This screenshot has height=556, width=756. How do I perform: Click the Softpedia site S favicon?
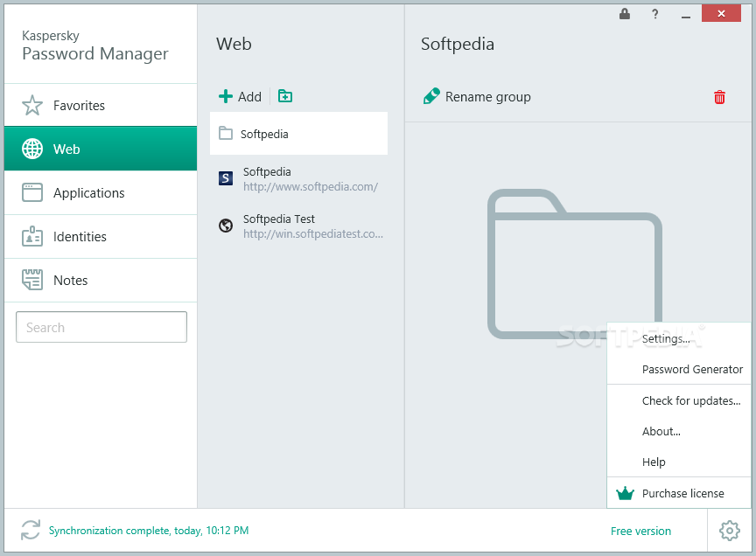point(226,178)
